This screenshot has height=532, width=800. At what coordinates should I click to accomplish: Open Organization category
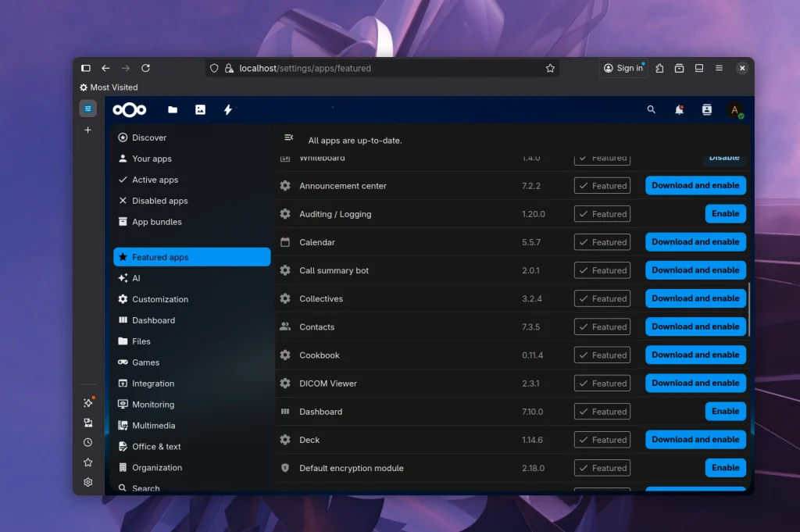[192, 467]
